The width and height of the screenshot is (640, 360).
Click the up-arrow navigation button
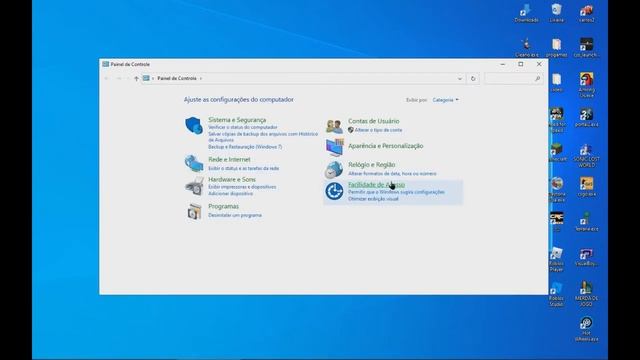136,78
